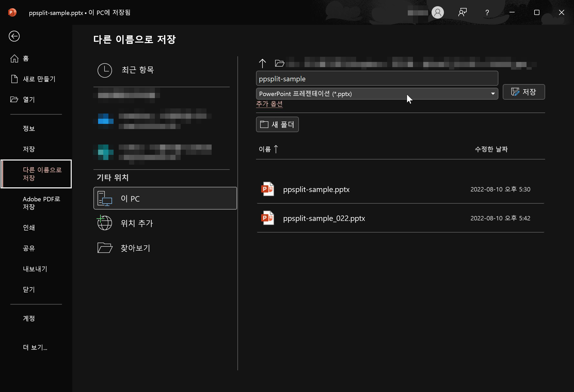Click the file name input field

pos(377,78)
